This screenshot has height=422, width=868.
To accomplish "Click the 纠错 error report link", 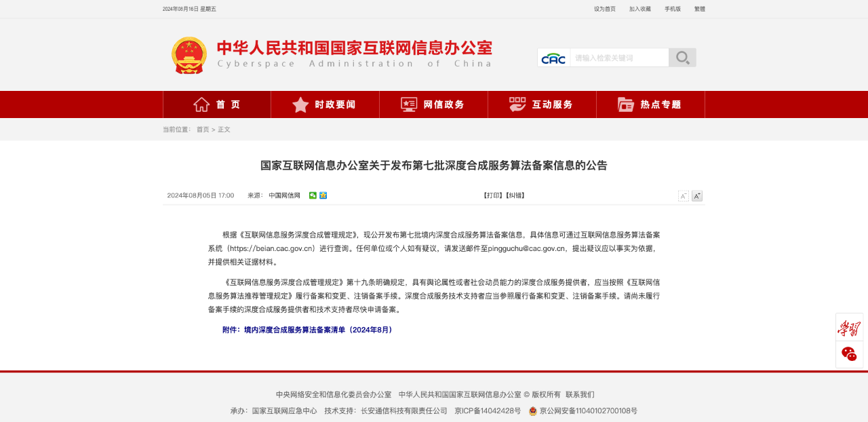I will 515,195.
